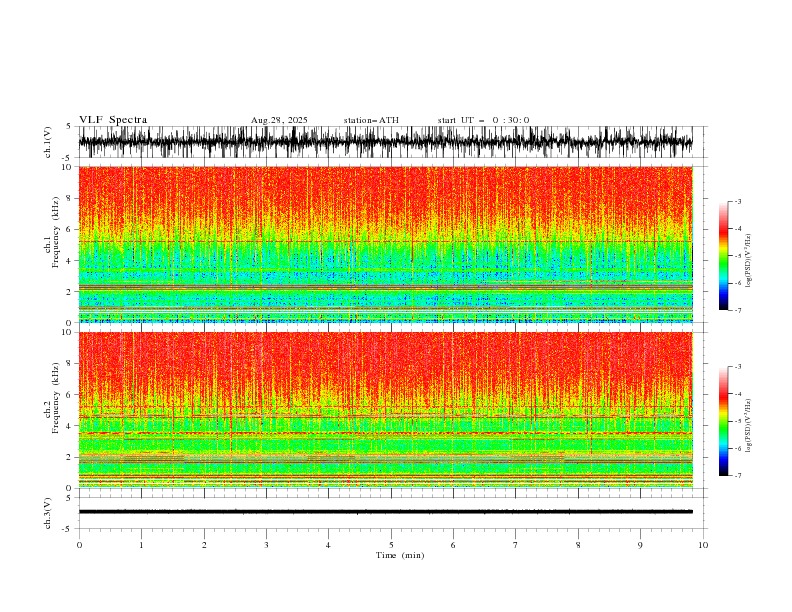The height and width of the screenshot is (612, 792).
Task: Click inside the ch.1 spectrogram panel
Action: click(385, 244)
